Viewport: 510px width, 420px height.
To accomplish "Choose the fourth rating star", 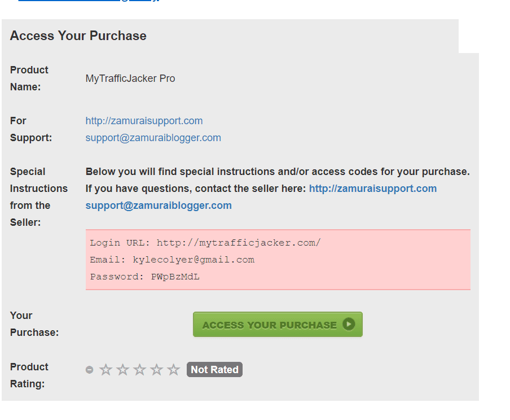I will tap(156, 370).
